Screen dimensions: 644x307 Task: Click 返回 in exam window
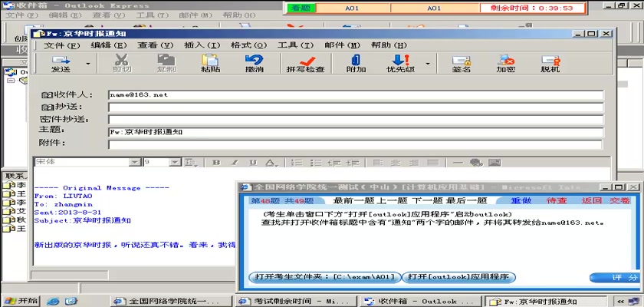pyautogui.click(x=592, y=200)
